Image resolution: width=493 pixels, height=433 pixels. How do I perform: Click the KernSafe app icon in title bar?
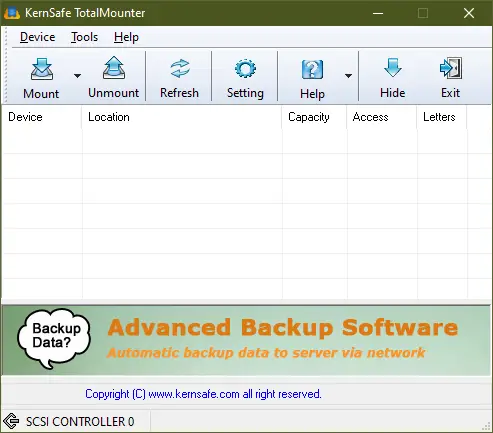tap(12, 13)
